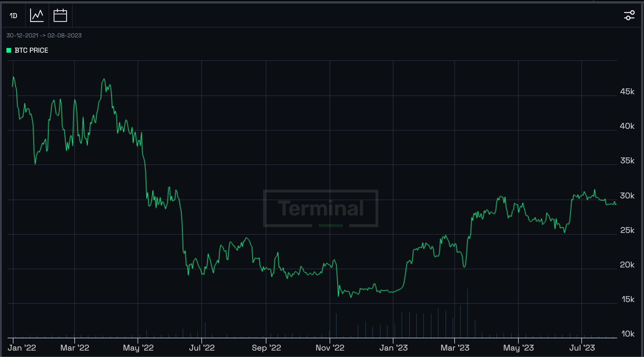
Task: Click the Mar '23 time axis label
Action: 455,348
